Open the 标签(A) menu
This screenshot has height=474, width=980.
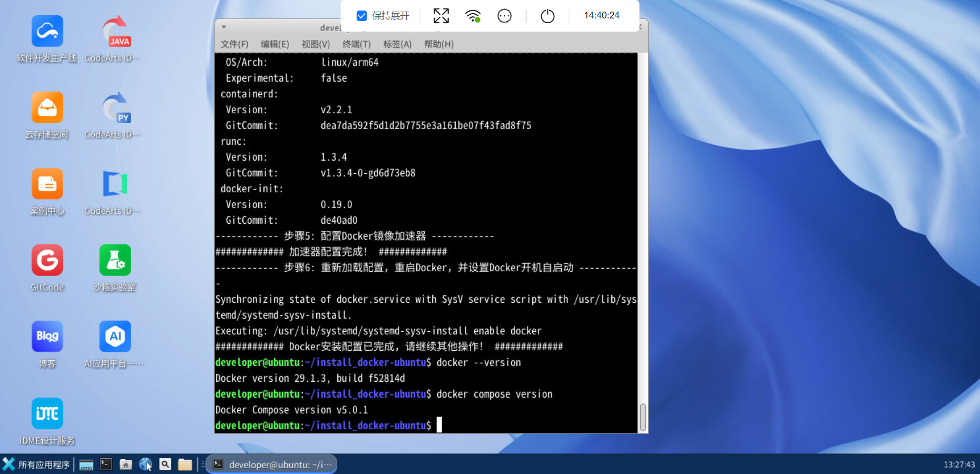(397, 44)
